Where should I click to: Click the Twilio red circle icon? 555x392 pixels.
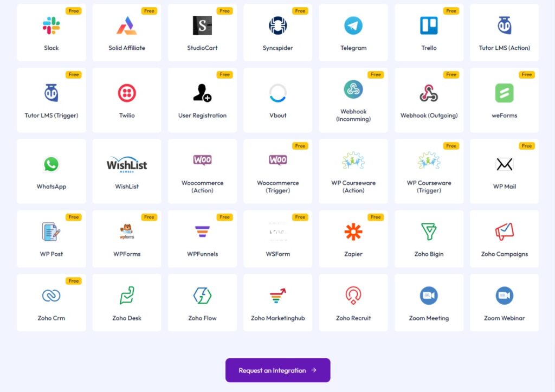[127, 93]
